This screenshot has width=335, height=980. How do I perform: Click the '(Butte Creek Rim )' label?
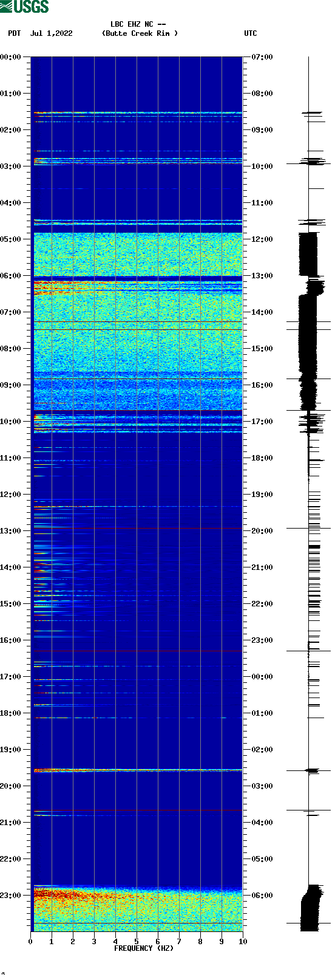tap(140, 33)
